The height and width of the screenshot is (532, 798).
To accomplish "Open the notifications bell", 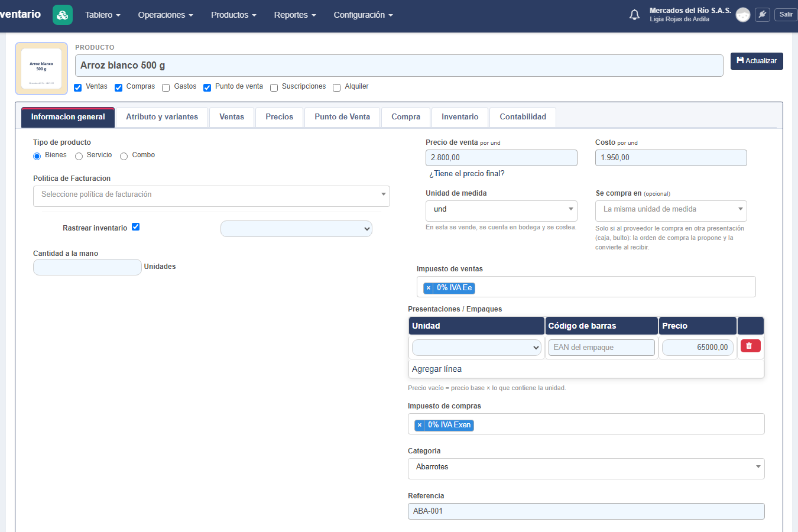I will 634,15.
